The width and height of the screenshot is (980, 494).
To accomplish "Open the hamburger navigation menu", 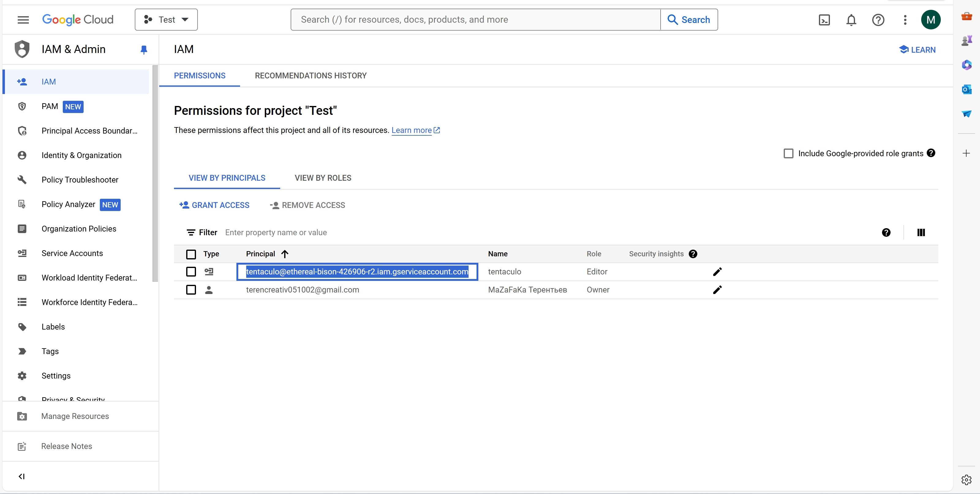I will click(x=23, y=20).
